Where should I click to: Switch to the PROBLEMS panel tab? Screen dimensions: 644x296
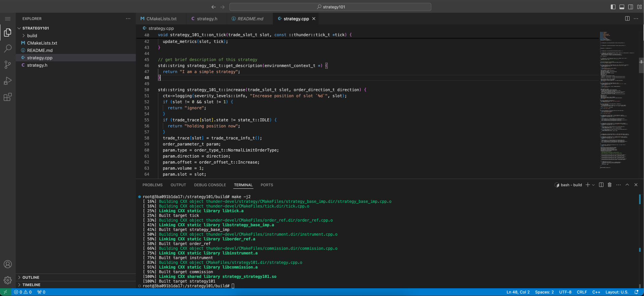[x=152, y=185]
